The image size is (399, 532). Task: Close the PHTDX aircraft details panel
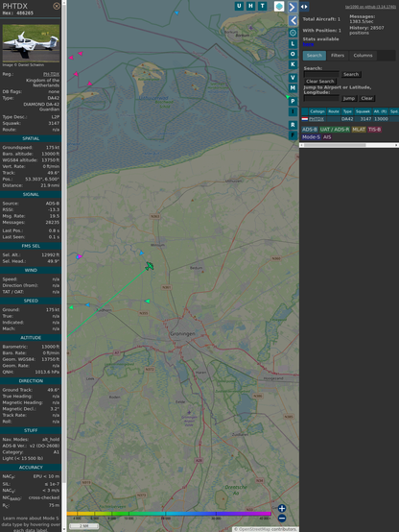[x=57, y=6]
